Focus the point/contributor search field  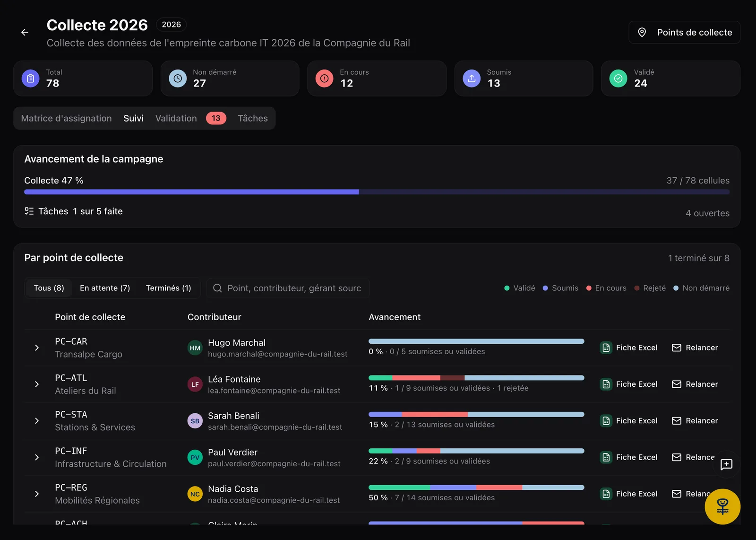click(288, 288)
